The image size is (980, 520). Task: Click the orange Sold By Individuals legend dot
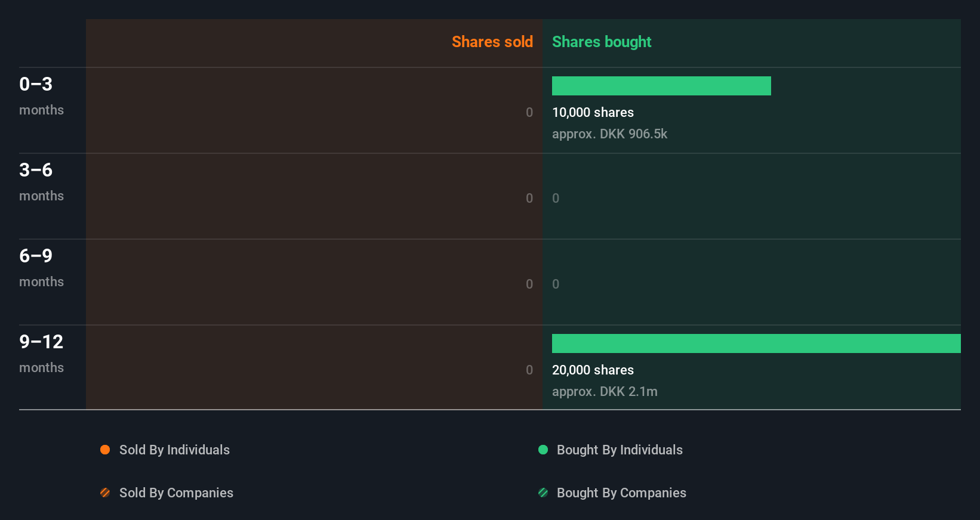click(105, 450)
